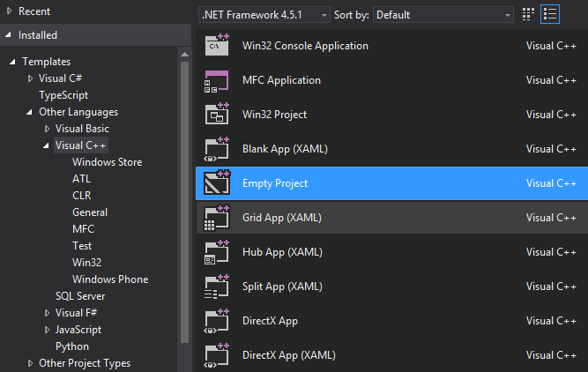Click the Win32 Project template icon

[217, 115]
